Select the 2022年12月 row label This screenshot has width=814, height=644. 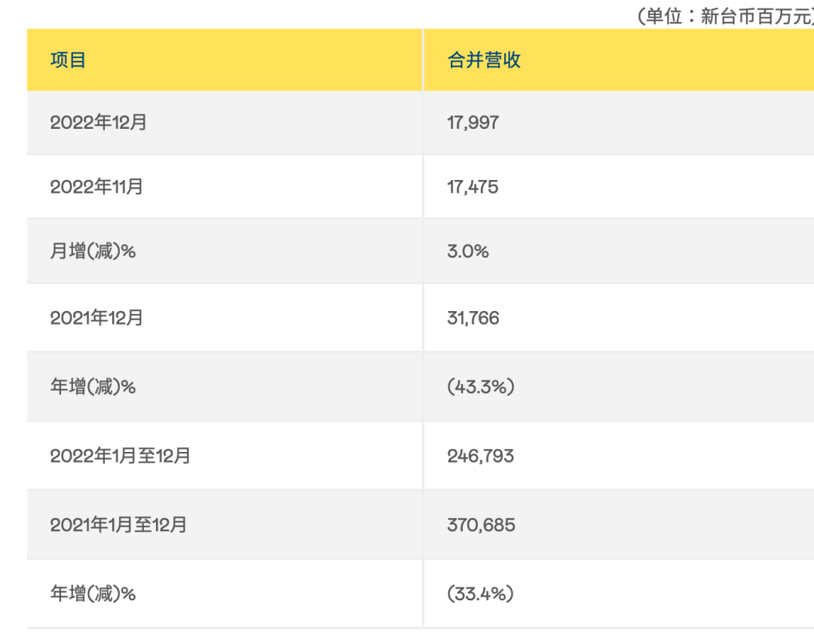pos(98,123)
